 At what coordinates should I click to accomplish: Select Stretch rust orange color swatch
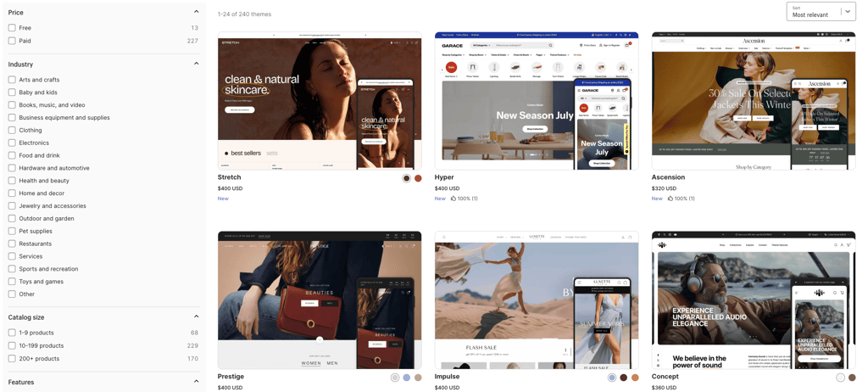tap(418, 178)
